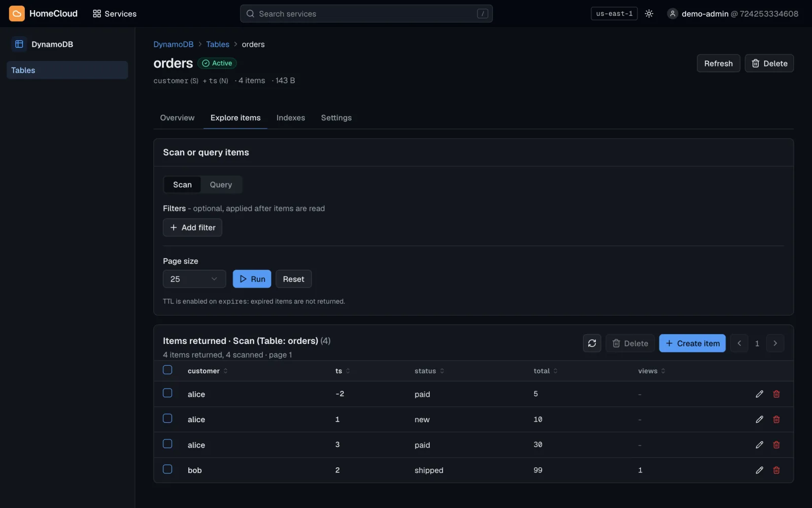The width and height of the screenshot is (812, 508).
Task: Go to Tables breadcrumb link
Action: (x=218, y=44)
